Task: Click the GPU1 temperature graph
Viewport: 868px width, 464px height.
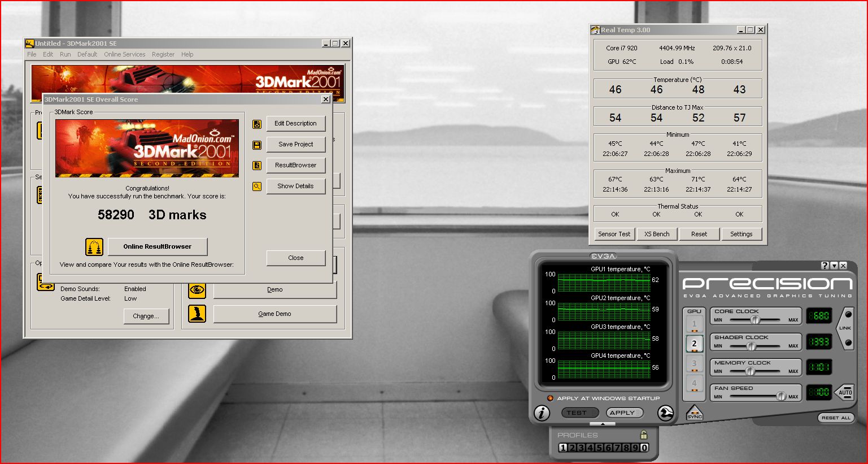Action: [603, 282]
